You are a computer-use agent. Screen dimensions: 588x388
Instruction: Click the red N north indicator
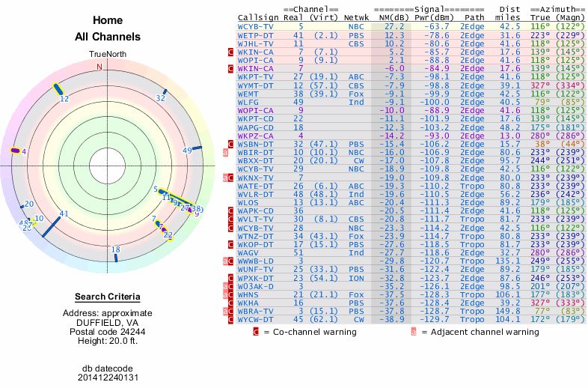point(98,67)
